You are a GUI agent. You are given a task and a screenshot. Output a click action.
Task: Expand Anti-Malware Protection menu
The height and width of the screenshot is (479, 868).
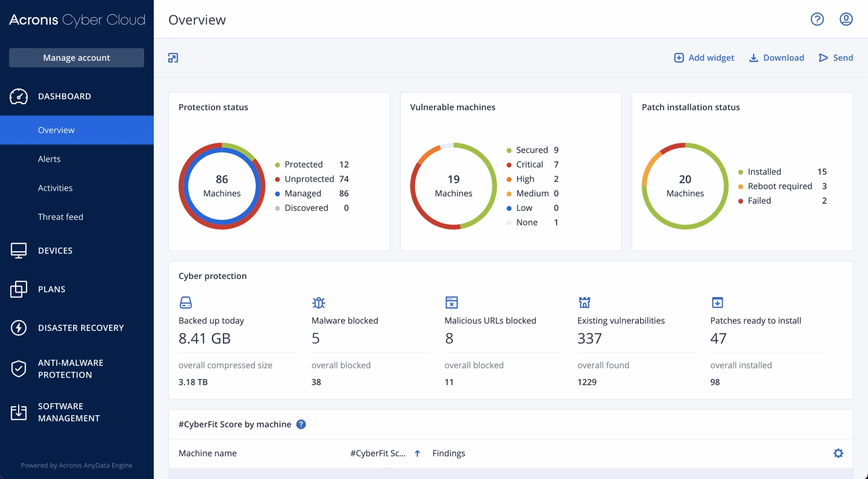click(70, 369)
